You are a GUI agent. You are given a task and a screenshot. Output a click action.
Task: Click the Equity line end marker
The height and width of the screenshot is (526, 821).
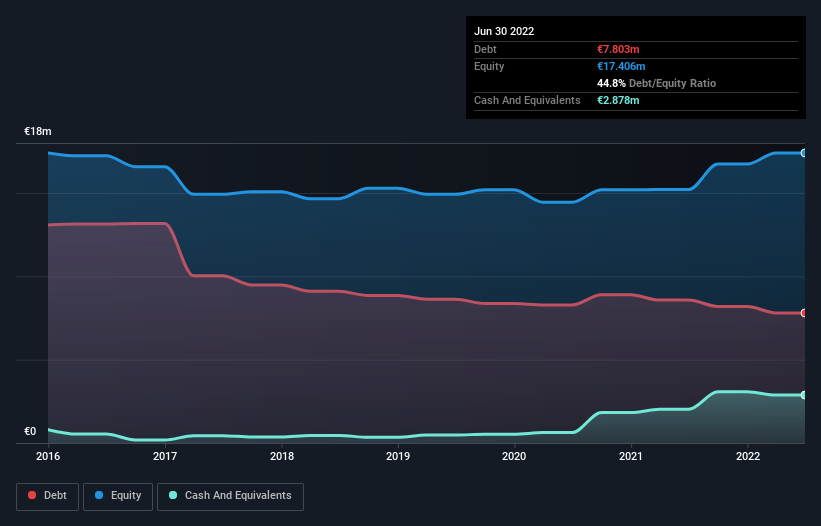pyautogui.click(x=804, y=153)
